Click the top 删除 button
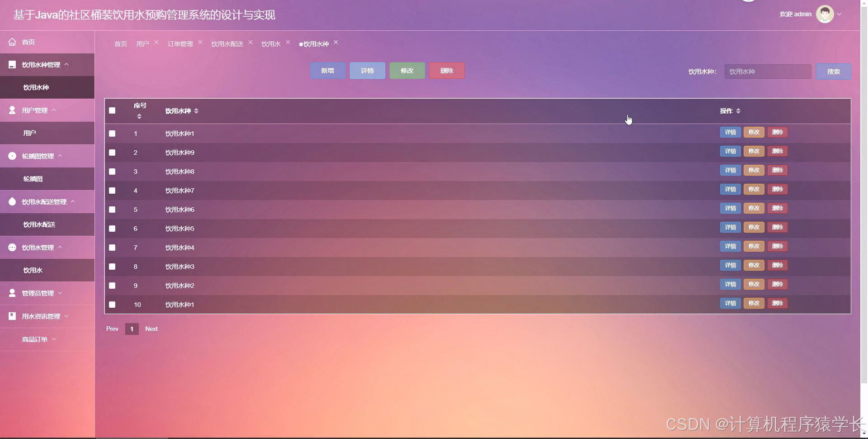This screenshot has height=439, width=868. click(x=447, y=71)
